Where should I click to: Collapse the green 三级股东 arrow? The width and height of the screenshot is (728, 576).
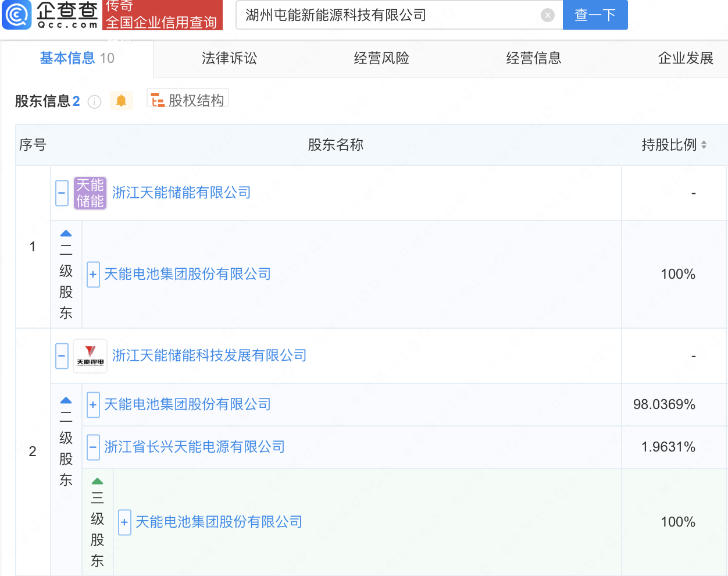coord(97,481)
